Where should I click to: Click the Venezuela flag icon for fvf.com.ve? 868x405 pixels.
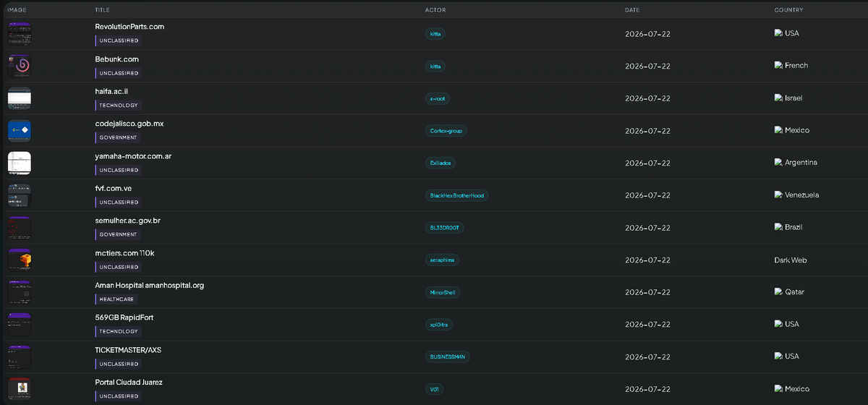[778, 195]
